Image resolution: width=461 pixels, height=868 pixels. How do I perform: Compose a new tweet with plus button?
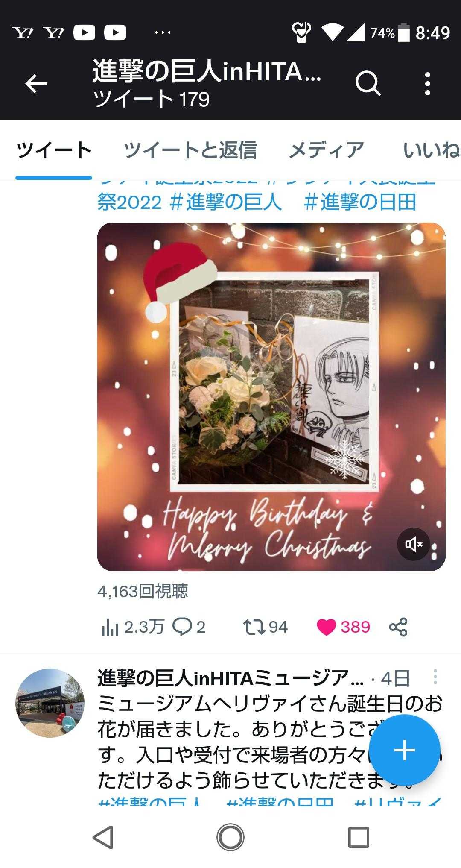coord(404,750)
